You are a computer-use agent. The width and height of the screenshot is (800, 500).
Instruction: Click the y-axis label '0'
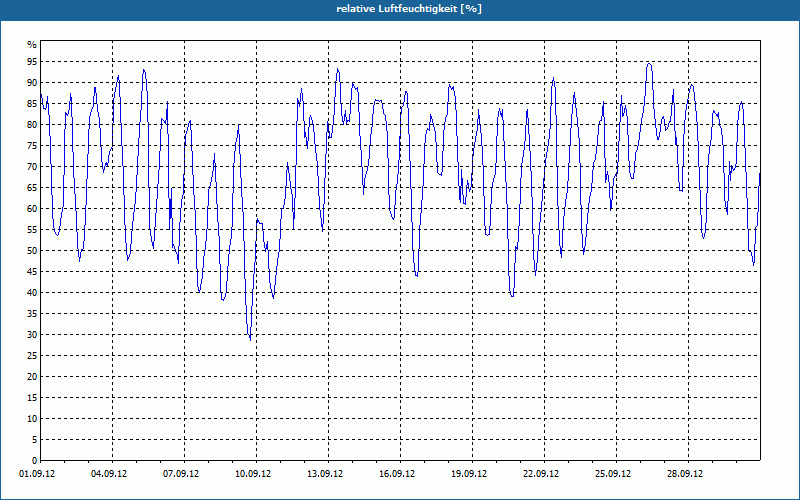click(35, 461)
